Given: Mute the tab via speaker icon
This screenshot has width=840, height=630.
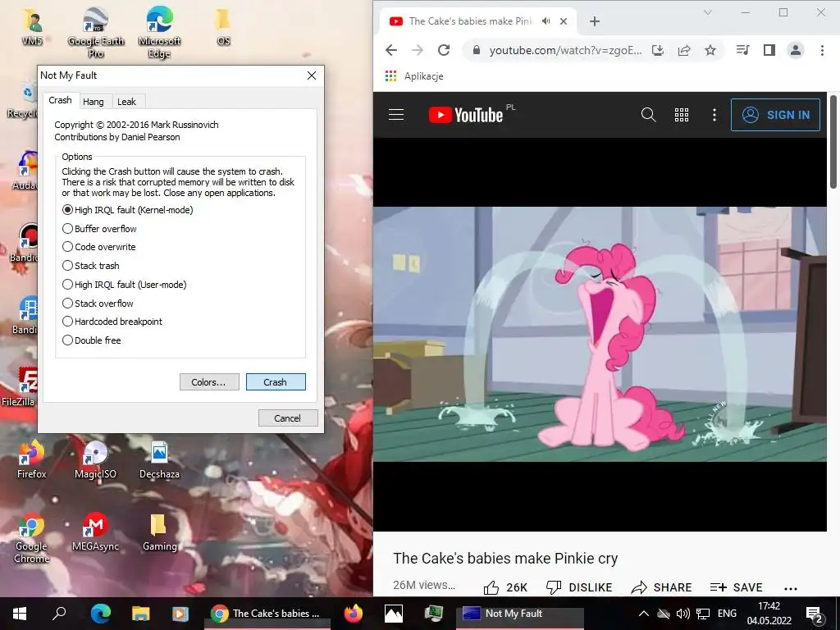Looking at the screenshot, I should click(546, 21).
